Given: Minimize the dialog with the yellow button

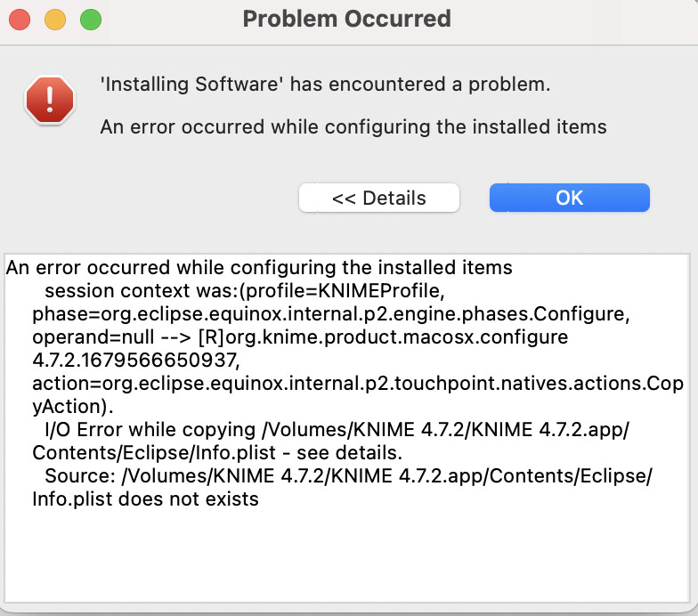Looking at the screenshot, I should 55,20.
